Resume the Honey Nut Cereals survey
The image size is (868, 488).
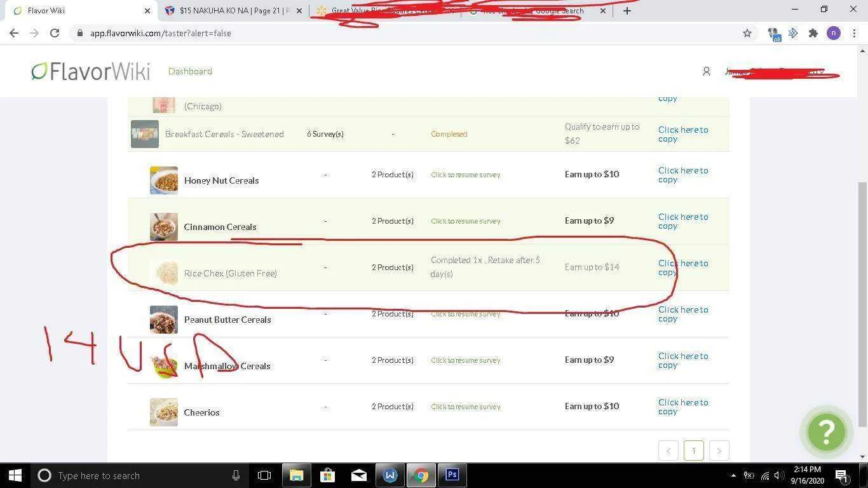(x=466, y=175)
